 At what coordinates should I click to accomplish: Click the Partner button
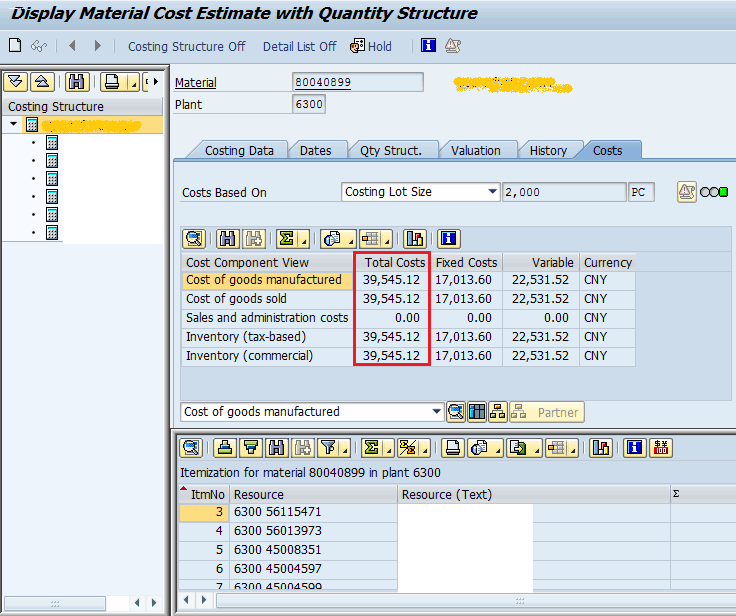click(547, 412)
